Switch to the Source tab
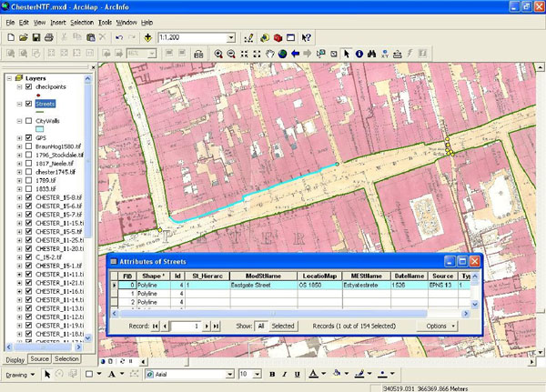 tap(39, 359)
